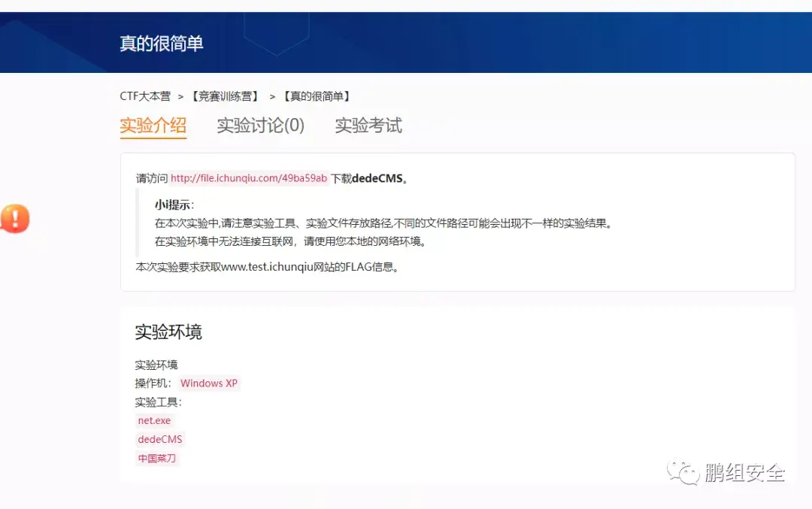Click the 操作机 label

pyautogui.click(x=153, y=383)
